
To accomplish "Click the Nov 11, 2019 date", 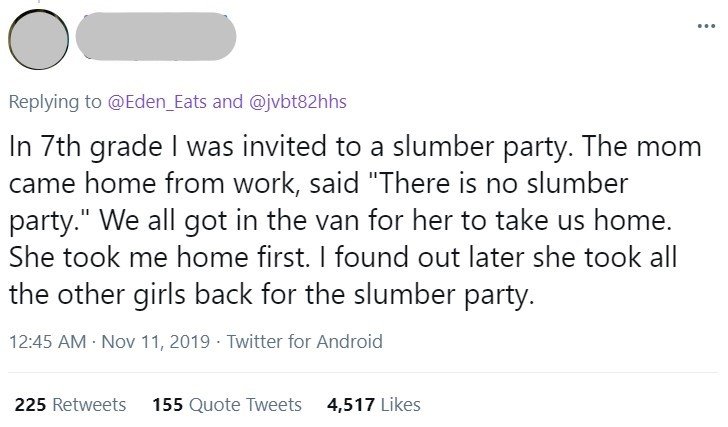I will click(151, 341).
